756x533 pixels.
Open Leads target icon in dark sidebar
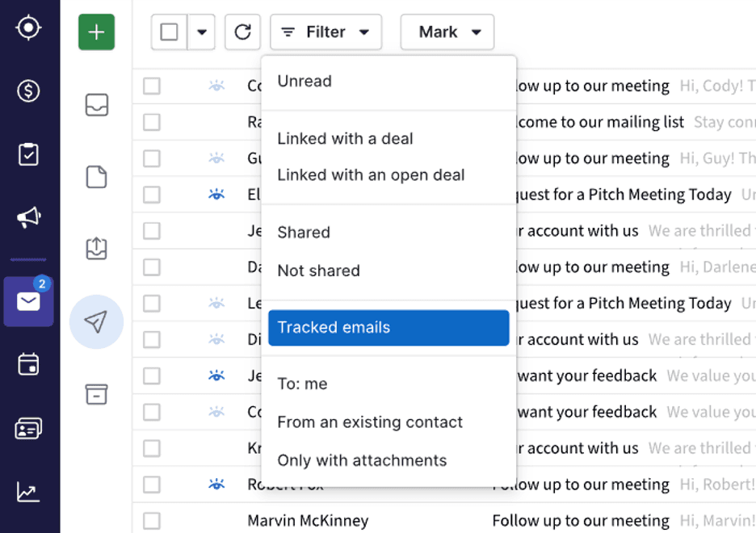pyautogui.click(x=28, y=27)
